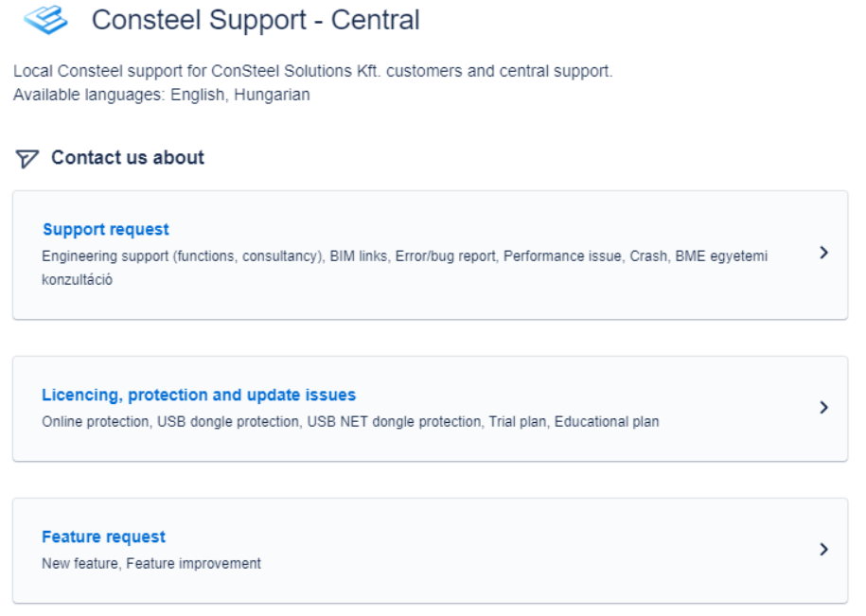Click description text listing USB dongle protection
Image resolution: width=866 pixels, height=616 pixels.
[351, 422]
